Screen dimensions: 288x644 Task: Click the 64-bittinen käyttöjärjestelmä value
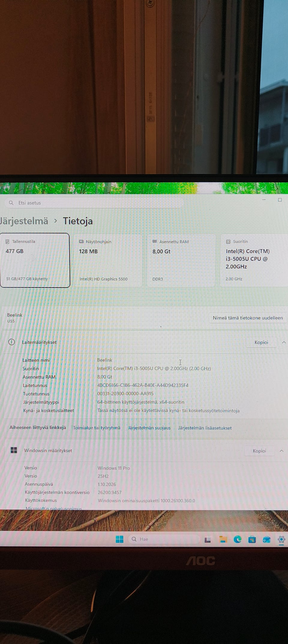point(141,402)
